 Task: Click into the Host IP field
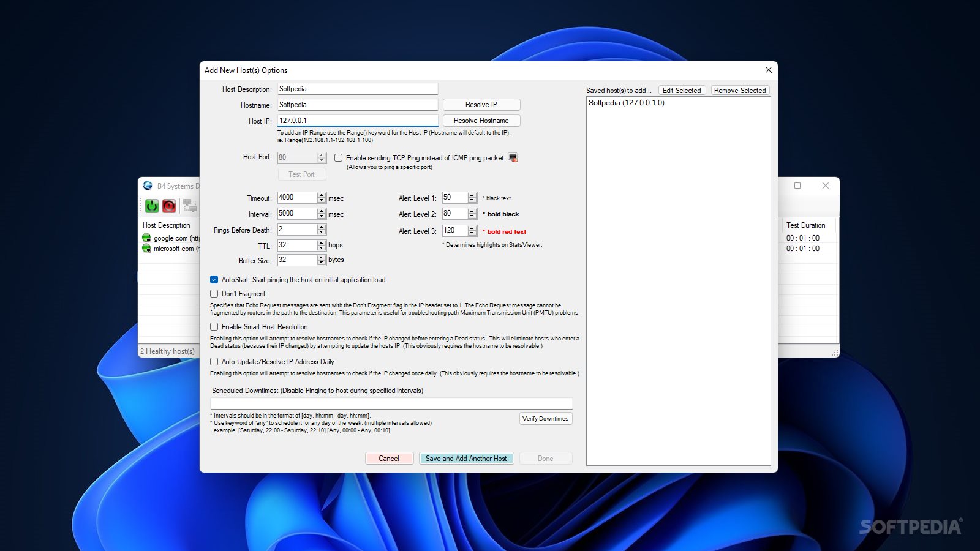point(358,121)
